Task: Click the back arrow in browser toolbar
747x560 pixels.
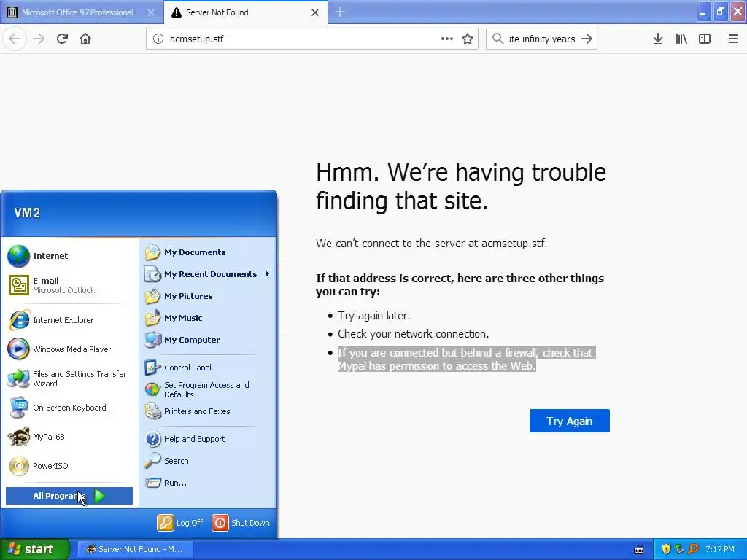Action: pyautogui.click(x=15, y=39)
